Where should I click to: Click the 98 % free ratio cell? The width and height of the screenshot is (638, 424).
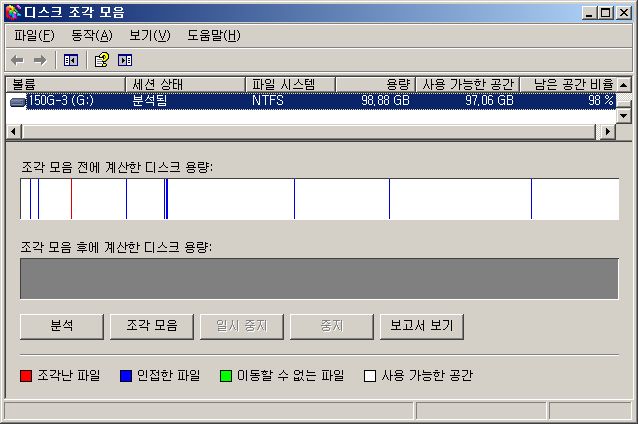pyautogui.click(x=601, y=101)
